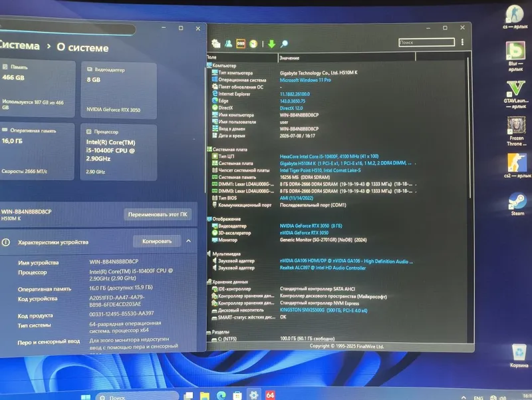
Task: Switch to AIDA64 '64' taskbar icon
Action: 270,395
